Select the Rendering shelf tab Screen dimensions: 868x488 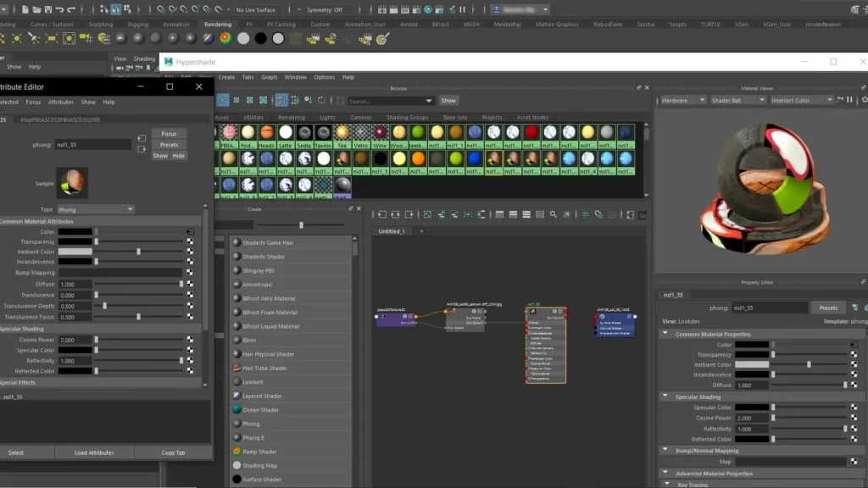(218, 25)
